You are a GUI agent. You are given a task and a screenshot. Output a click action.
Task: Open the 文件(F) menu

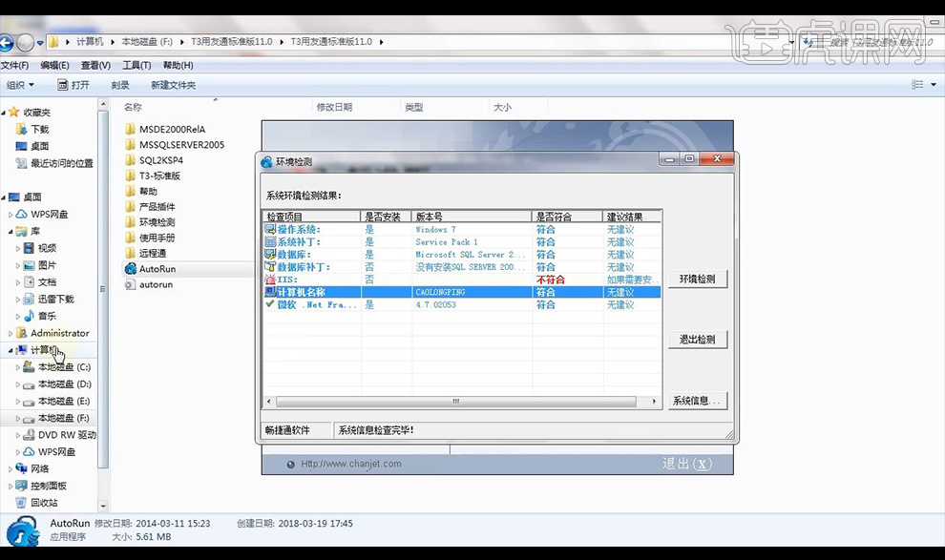(14, 65)
